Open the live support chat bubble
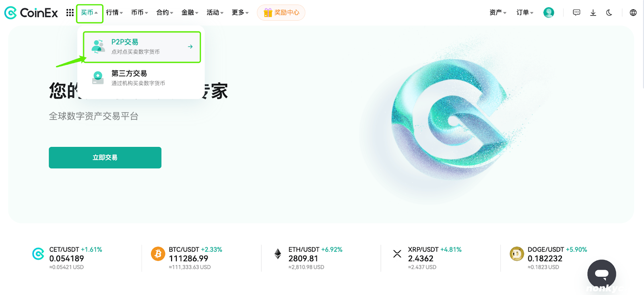The image size is (644, 295). tap(601, 274)
